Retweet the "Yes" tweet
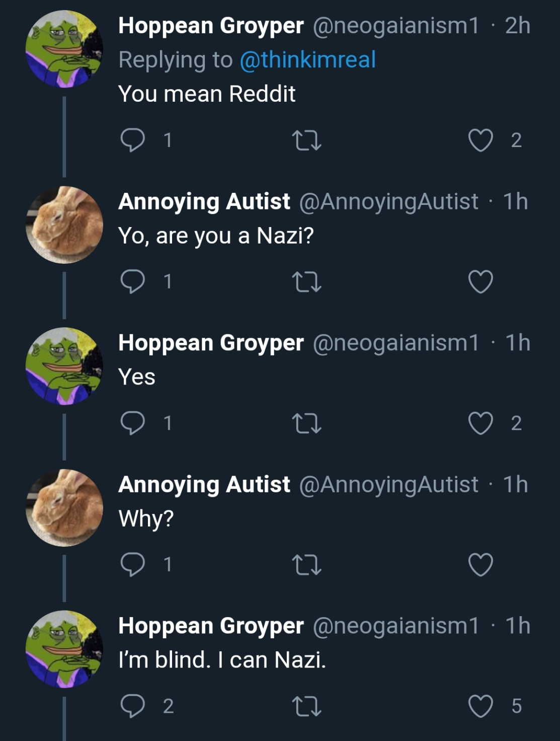The height and width of the screenshot is (741, 560). [307, 423]
